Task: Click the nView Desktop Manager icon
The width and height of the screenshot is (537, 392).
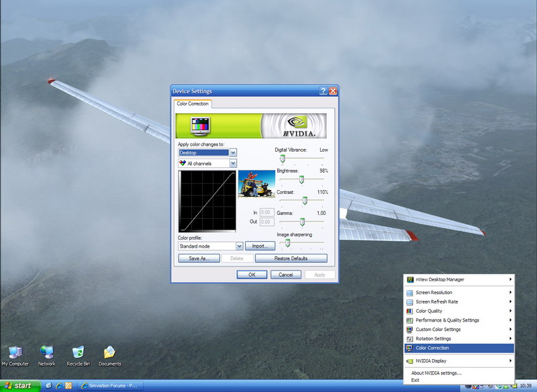Action: (409, 279)
